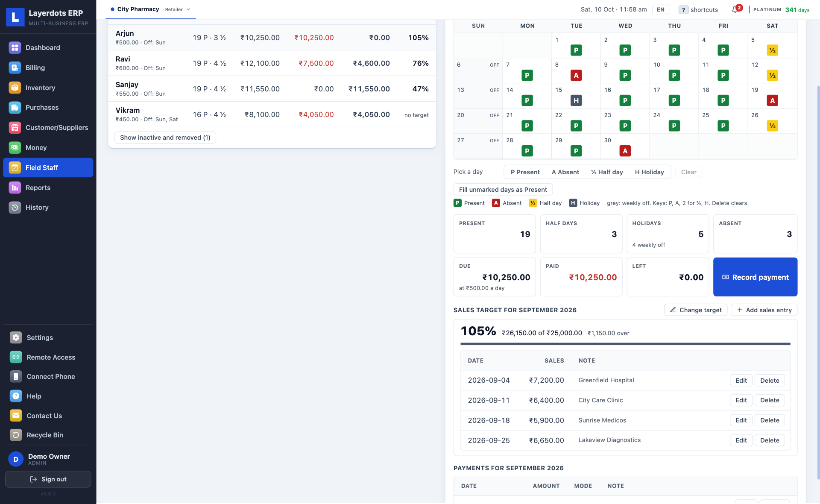Click Add sales entry button
Viewport: 820px width, 504px height.
tap(764, 310)
